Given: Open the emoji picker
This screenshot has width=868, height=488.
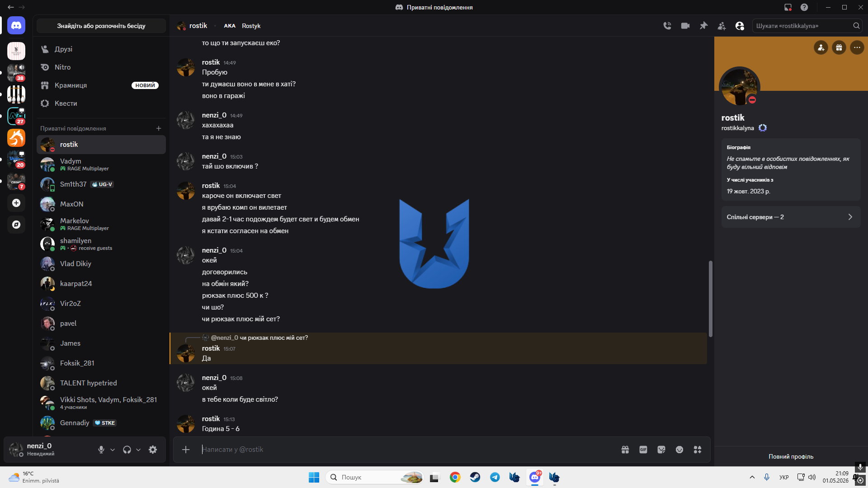Looking at the screenshot, I should coord(679,450).
